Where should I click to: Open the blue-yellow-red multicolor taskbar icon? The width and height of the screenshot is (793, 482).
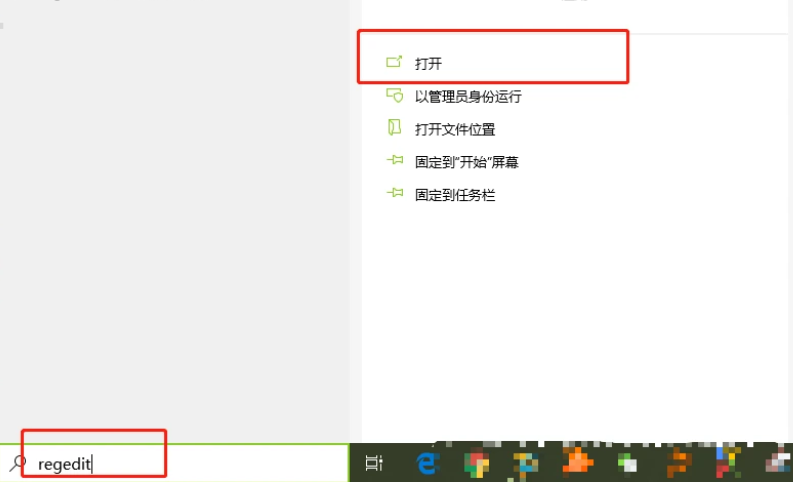coord(727,462)
